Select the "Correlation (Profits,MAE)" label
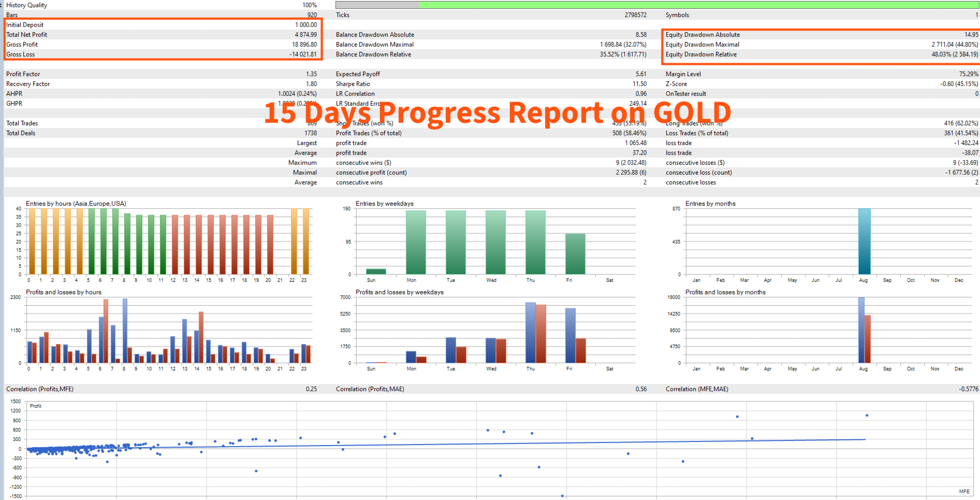The height and width of the screenshot is (500, 980). pos(370,389)
